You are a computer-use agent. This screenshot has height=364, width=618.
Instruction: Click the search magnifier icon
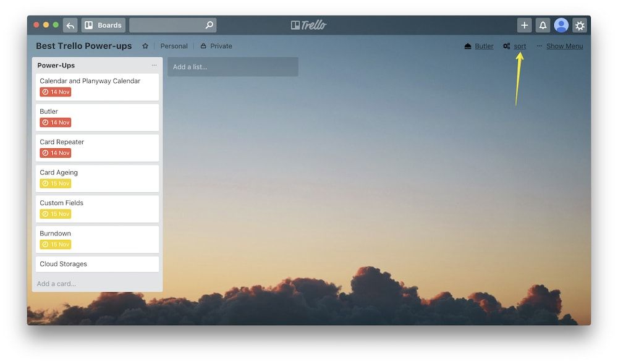point(210,25)
